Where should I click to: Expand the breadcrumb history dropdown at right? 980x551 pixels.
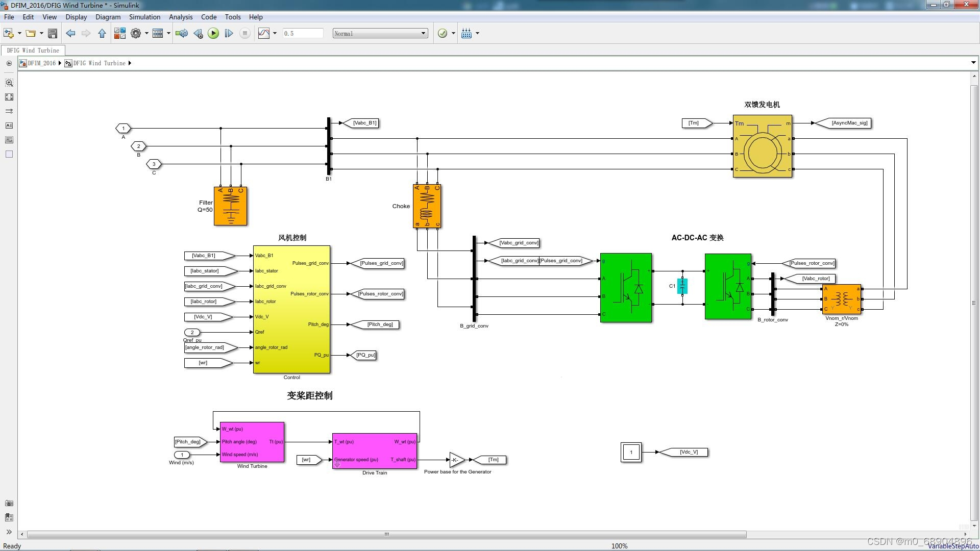(x=973, y=63)
